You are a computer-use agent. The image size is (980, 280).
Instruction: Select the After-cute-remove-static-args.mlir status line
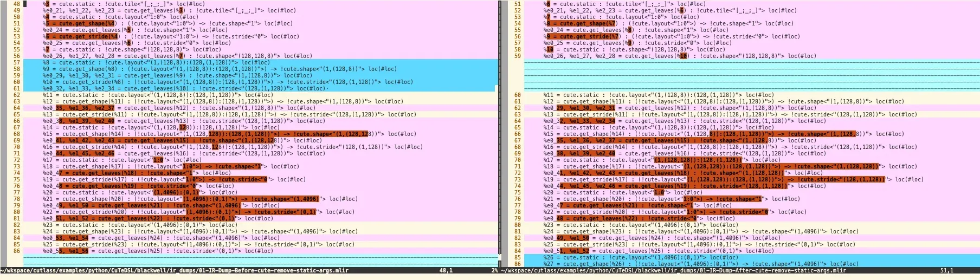pyautogui.click(x=673, y=270)
